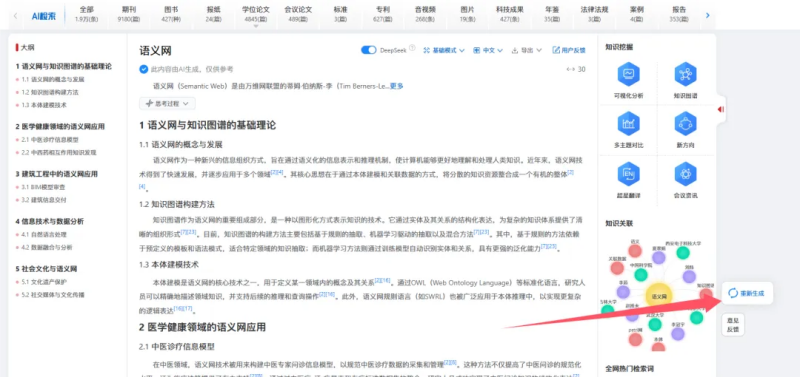Image resolution: width=800 pixels, height=377 pixels.
Task: Jump to outline item 4.1 自然语言处理
Action: tap(44, 235)
